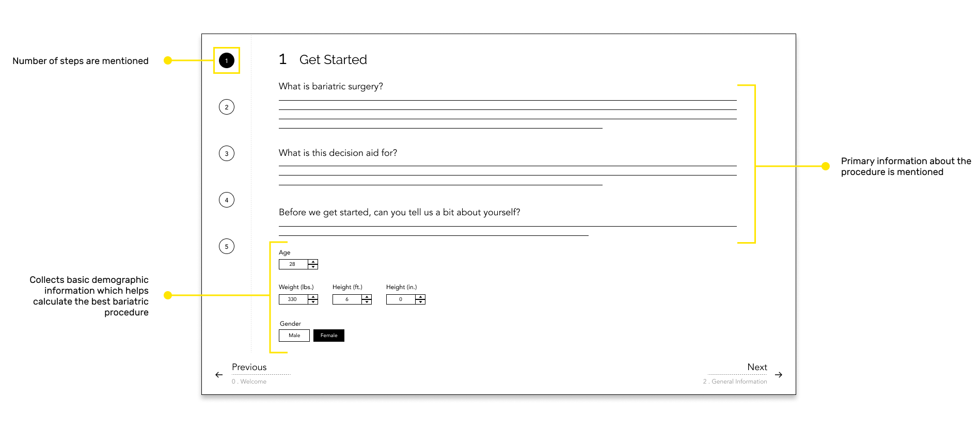Decrease Height (ft.) with down arrow
The image size is (980, 430).
[367, 302]
